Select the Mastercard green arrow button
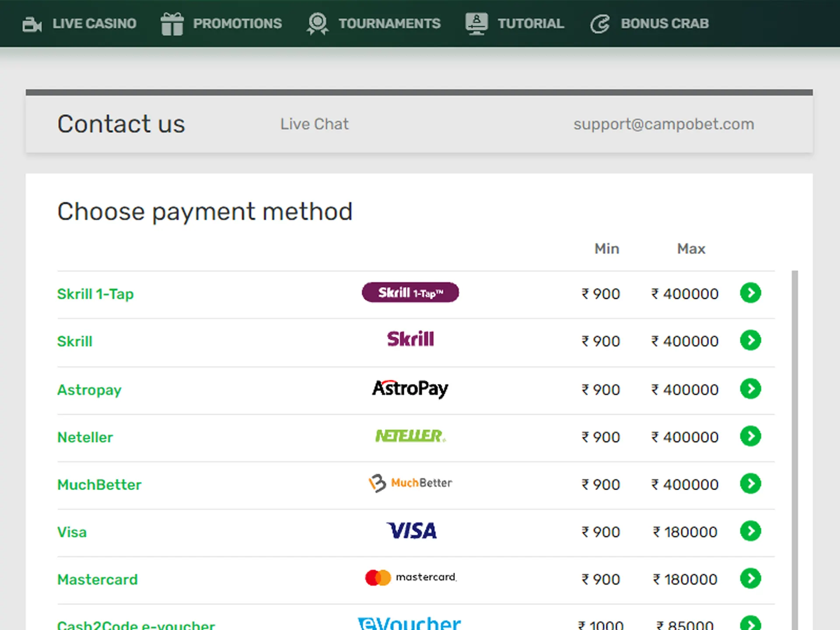This screenshot has height=630, width=840. pyautogui.click(x=751, y=578)
